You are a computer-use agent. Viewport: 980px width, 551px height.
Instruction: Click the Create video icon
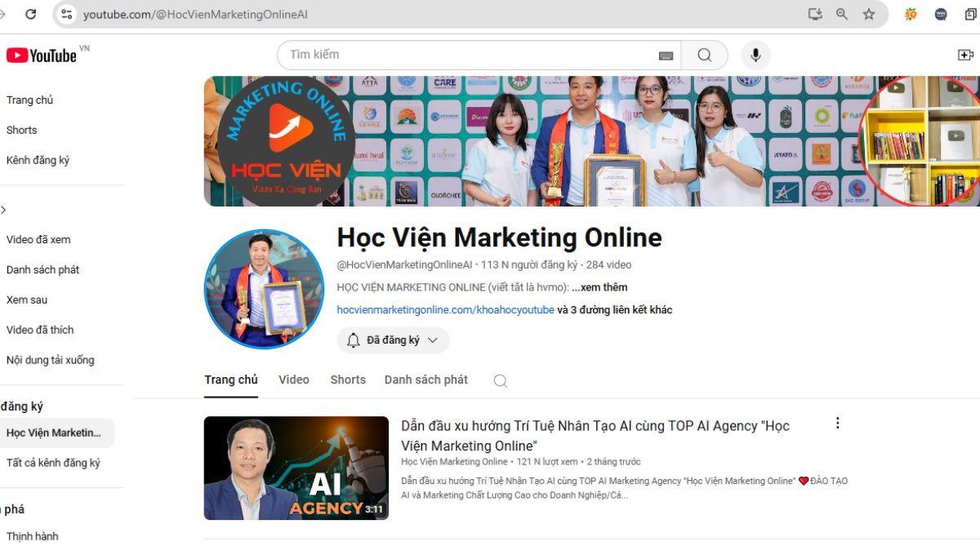click(x=965, y=55)
